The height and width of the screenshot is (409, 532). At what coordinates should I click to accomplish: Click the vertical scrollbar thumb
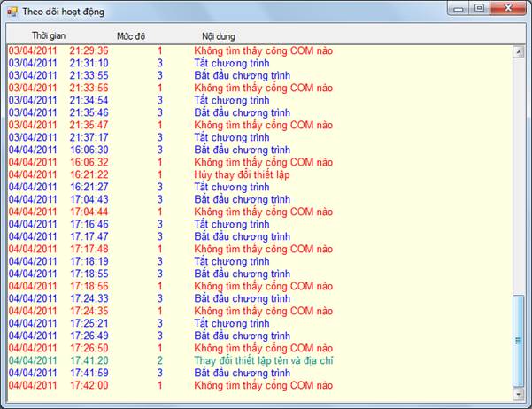(519, 341)
